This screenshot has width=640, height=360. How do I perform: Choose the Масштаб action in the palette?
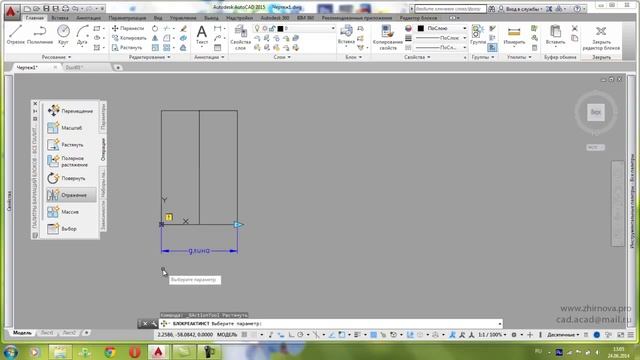(70, 128)
